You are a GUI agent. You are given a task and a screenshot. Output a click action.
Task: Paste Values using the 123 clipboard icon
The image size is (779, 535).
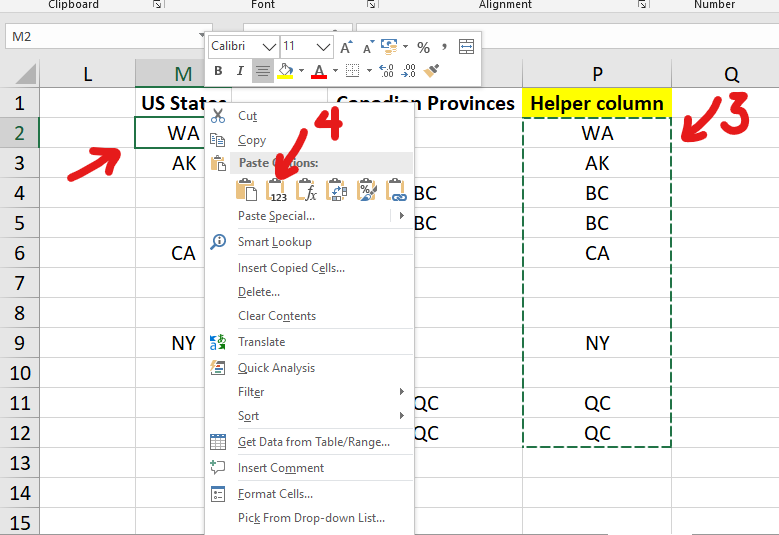point(277,190)
